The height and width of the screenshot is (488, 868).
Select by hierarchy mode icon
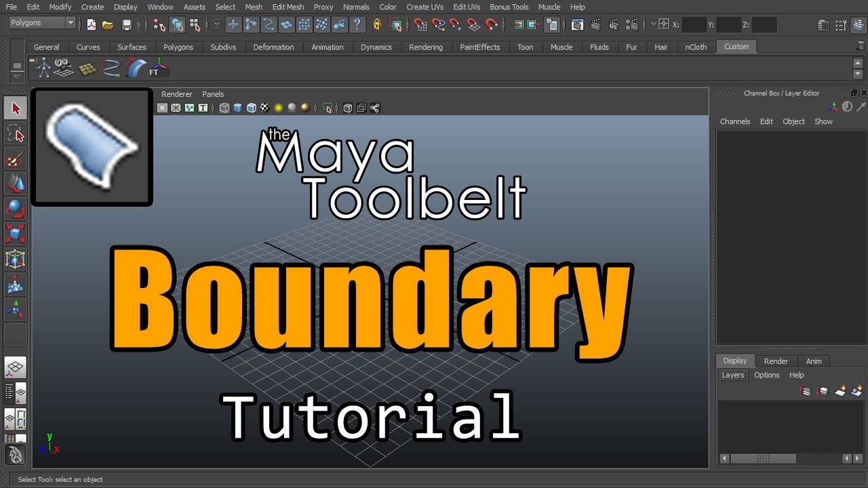click(159, 25)
